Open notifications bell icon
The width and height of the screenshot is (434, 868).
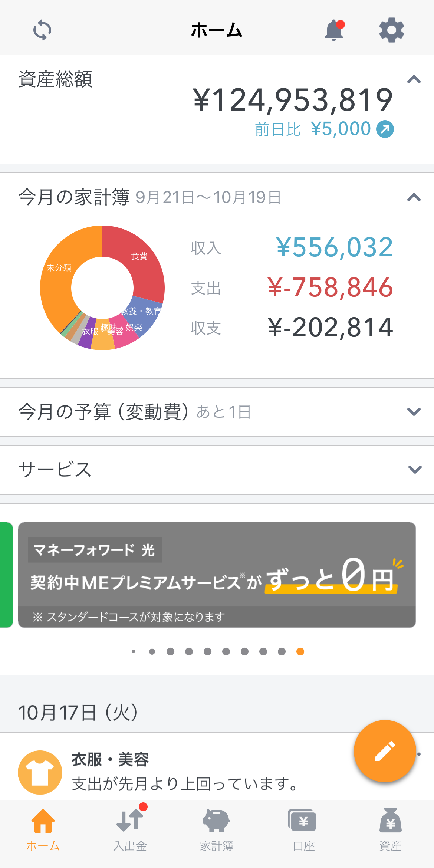pos(334,30)
